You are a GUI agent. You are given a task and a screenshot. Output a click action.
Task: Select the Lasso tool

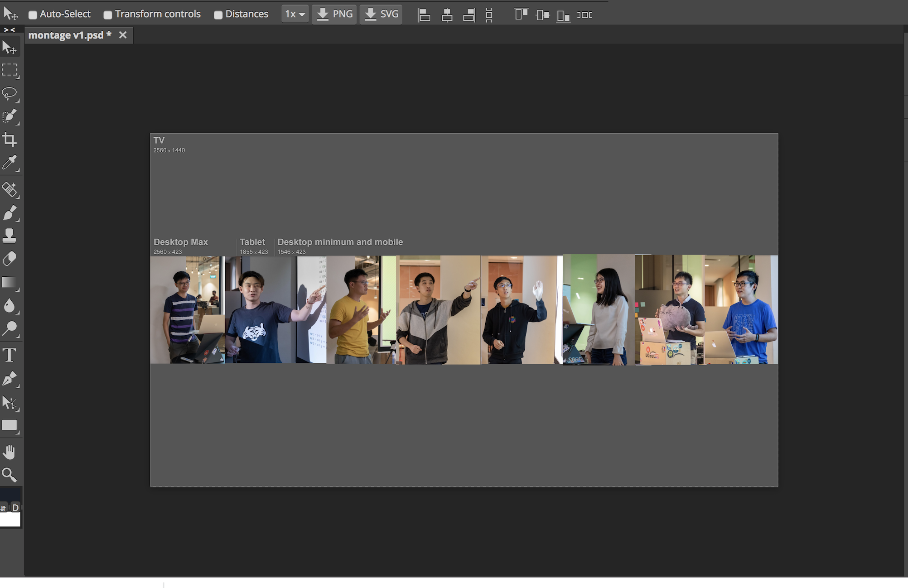click(x=10, y=93)
